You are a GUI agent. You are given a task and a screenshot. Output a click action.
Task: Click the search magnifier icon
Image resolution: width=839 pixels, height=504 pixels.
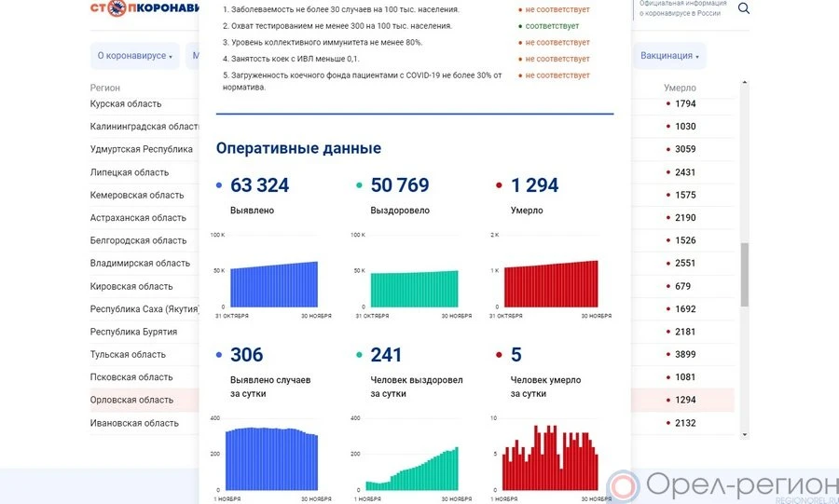[x=744, y=8]
